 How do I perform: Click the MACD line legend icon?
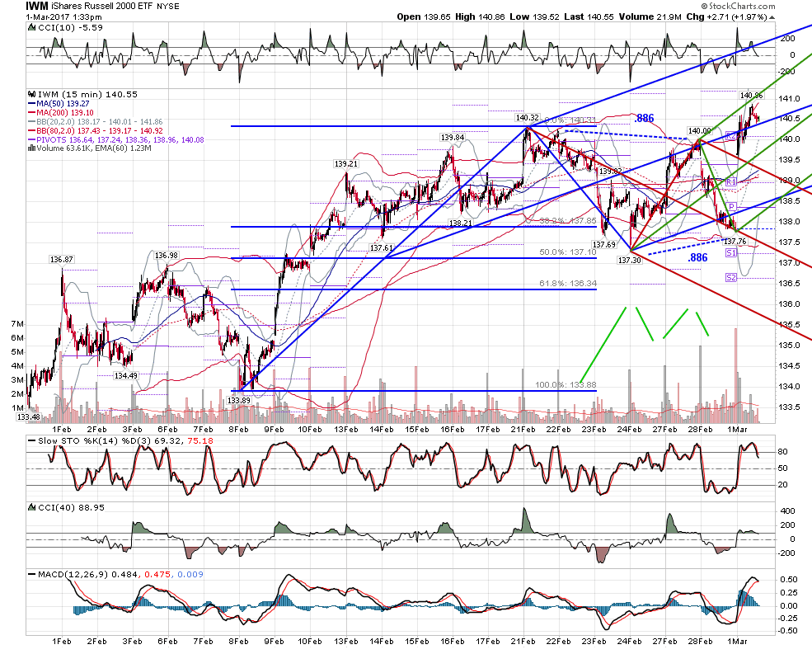[32, 574]
